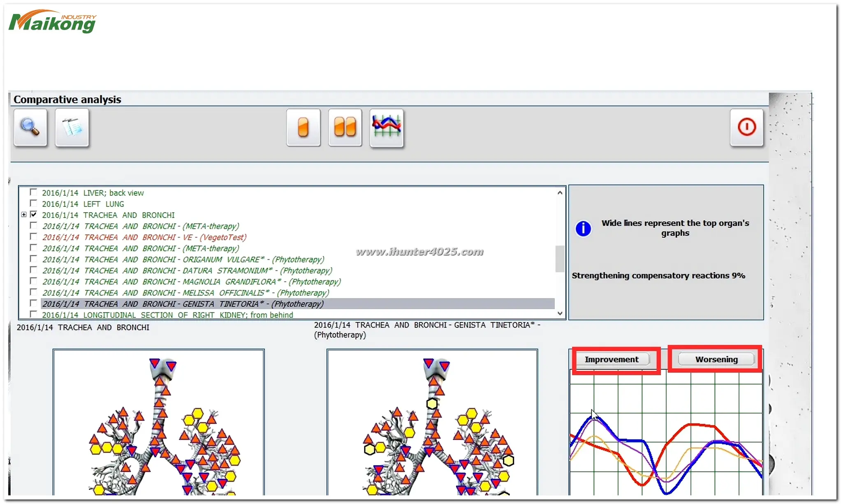
Task: Check the LEFT LUNG checkbox
Action: click(34, 203)
